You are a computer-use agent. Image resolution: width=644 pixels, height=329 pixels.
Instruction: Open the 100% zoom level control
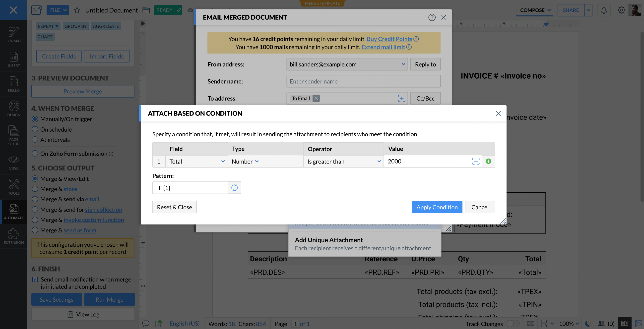pyautogui.click(x=569, y=324)
